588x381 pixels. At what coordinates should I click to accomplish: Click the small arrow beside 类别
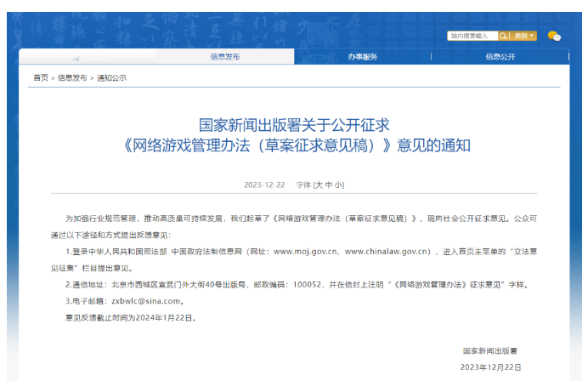[x=532, y=36]
